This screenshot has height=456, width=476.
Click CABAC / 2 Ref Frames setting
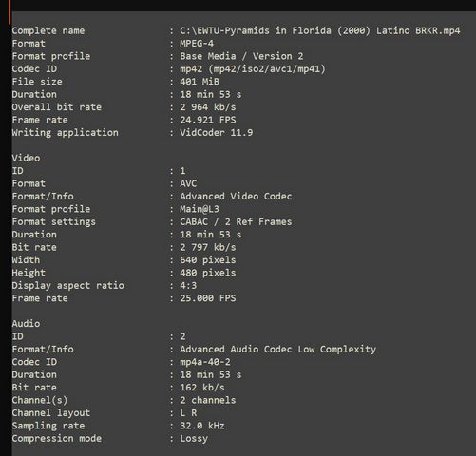tap(236, 221)
